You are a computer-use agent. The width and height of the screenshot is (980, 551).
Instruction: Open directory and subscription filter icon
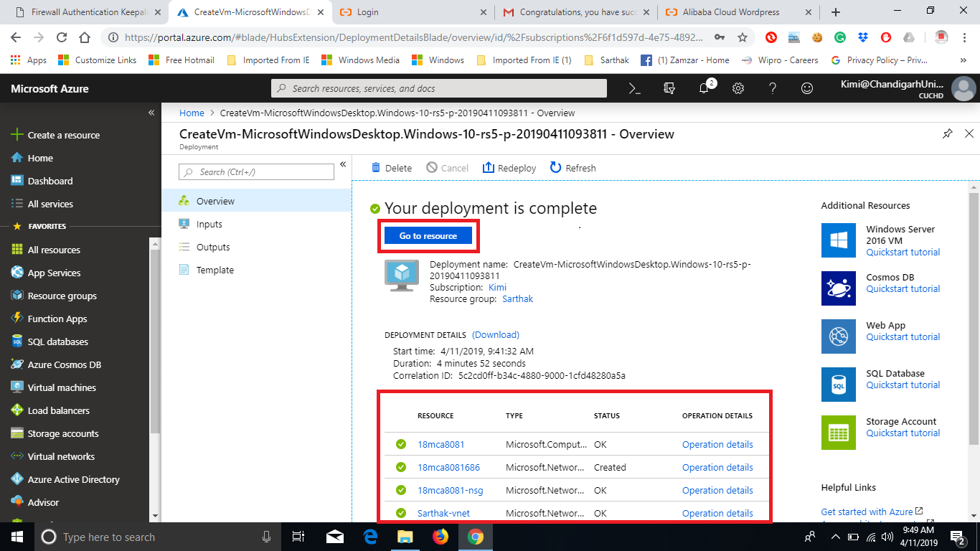(x=669, y=88)
